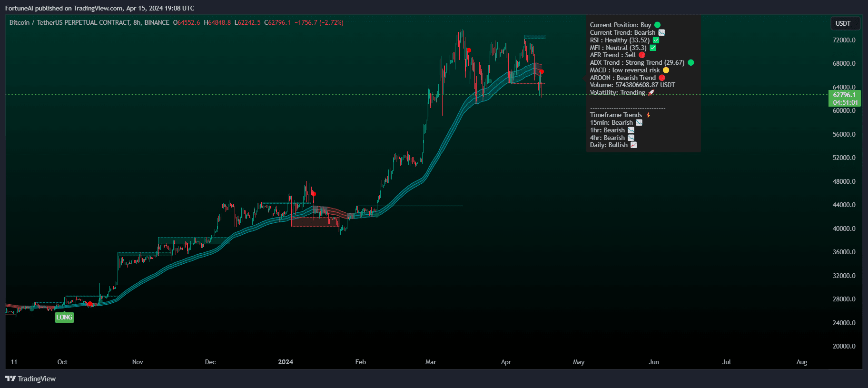Click the red signal dot near the mid-March peak
This screenshot has width=868, height=388.
(x=469, y=50)
